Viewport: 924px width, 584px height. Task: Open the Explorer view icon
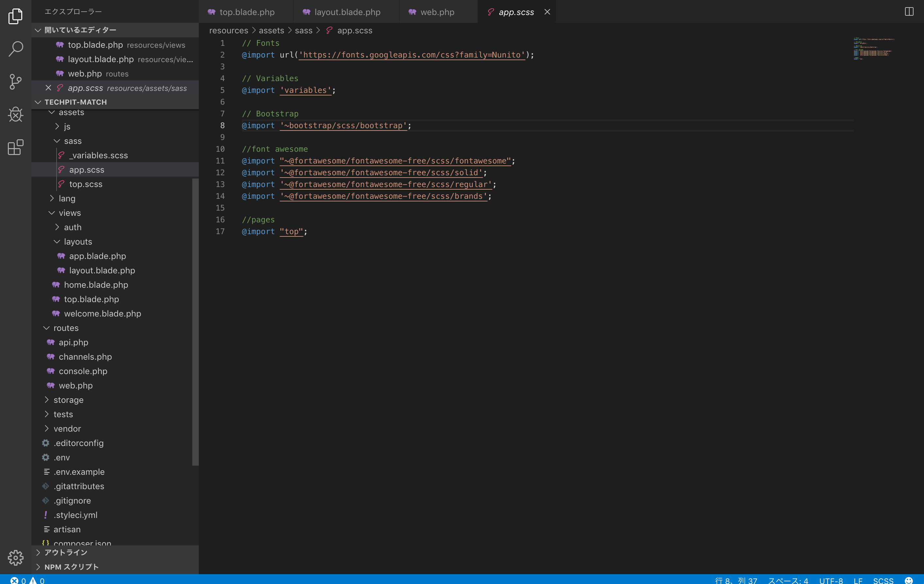coord(15,16)
